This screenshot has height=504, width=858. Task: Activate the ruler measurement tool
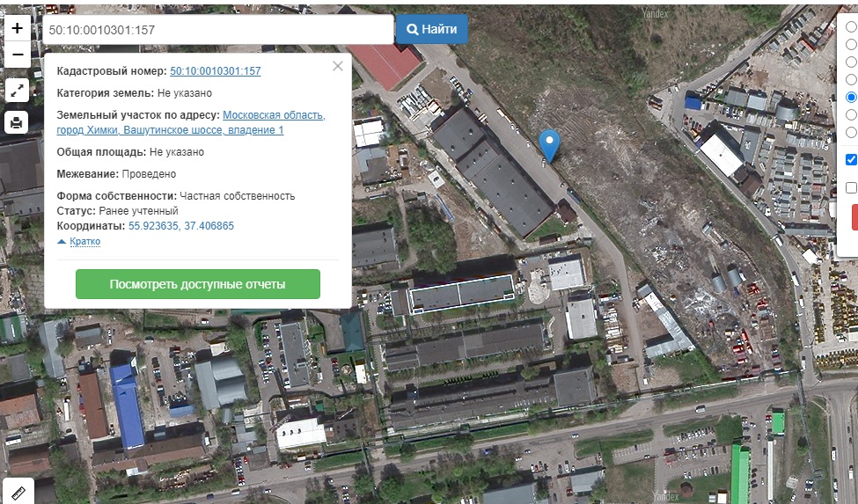(x=17, y=488)
